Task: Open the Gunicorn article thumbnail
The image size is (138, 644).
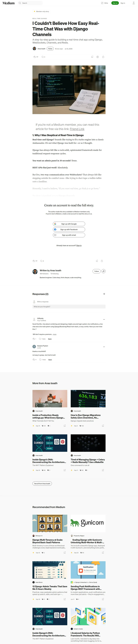Action: click(88, 523)
